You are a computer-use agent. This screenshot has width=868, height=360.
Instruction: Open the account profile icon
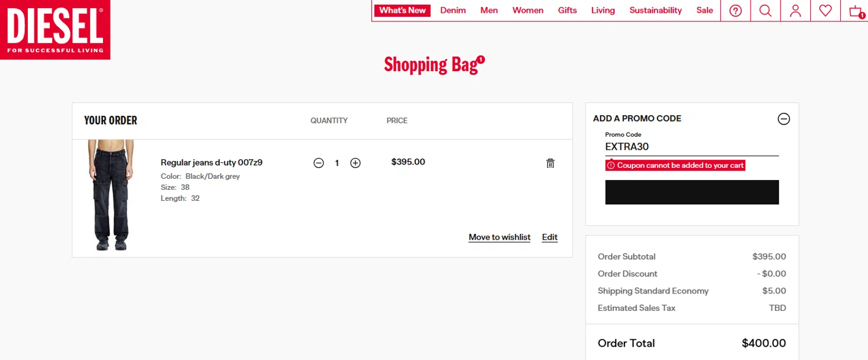point(796,10)
